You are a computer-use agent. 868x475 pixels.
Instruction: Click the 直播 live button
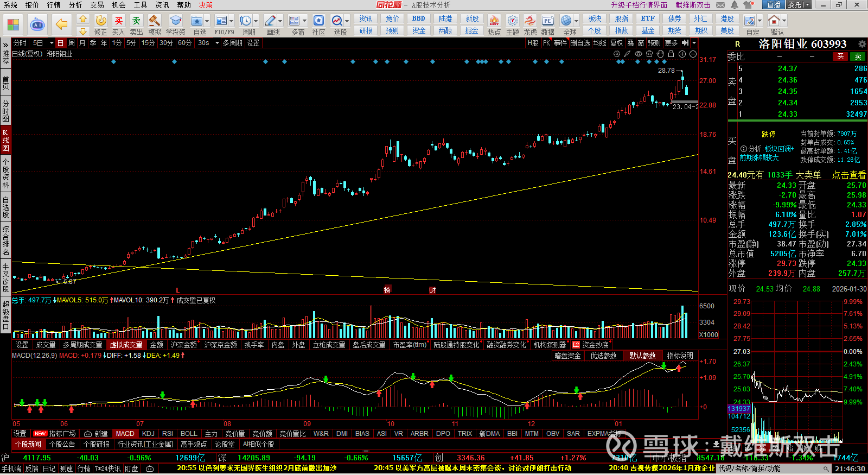click(774, 5)
